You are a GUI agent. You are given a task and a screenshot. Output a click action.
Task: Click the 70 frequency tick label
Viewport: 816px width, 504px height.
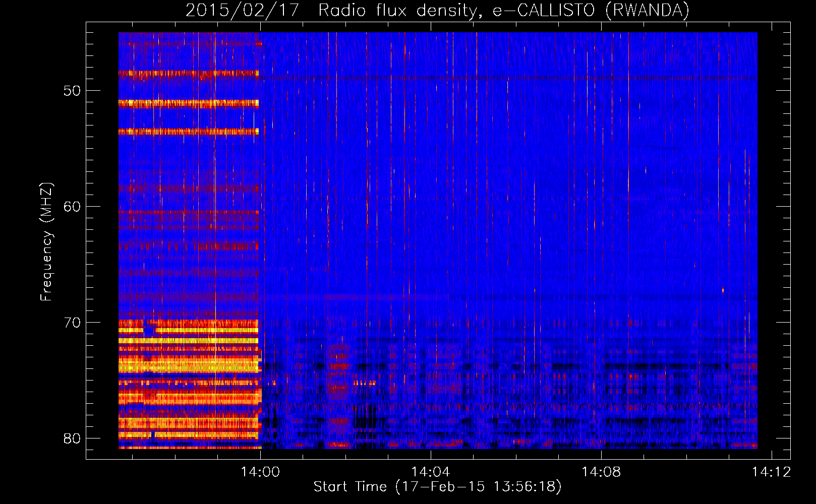click(x=72, y=323)
